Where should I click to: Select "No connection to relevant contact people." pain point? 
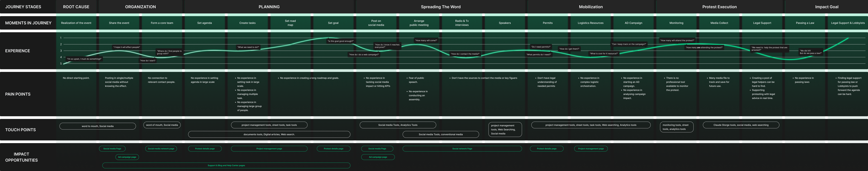[x=161, y=80]
